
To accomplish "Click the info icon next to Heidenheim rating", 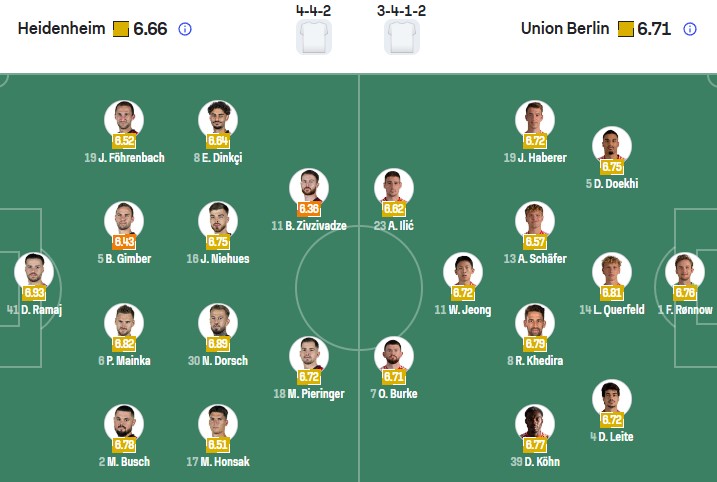I will [x=184, y=29].
